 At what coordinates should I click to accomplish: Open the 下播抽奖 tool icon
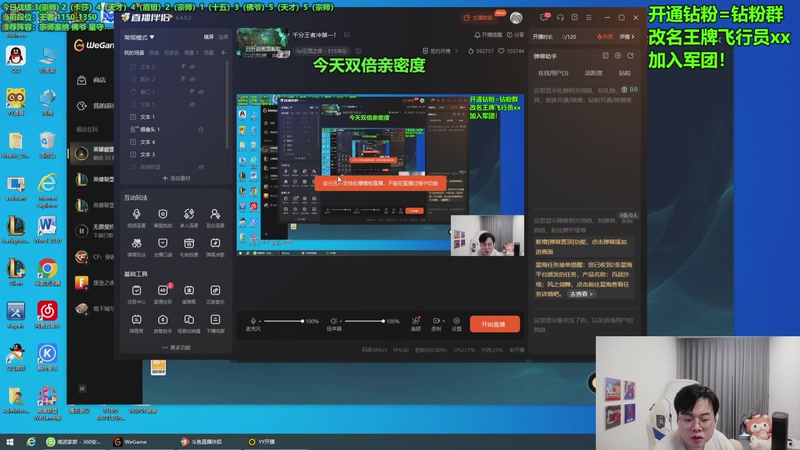coord(215,320)
